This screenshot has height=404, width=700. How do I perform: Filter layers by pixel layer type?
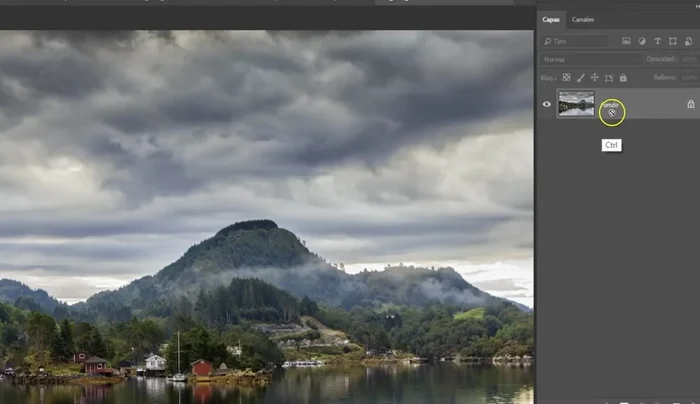point(626,41)
